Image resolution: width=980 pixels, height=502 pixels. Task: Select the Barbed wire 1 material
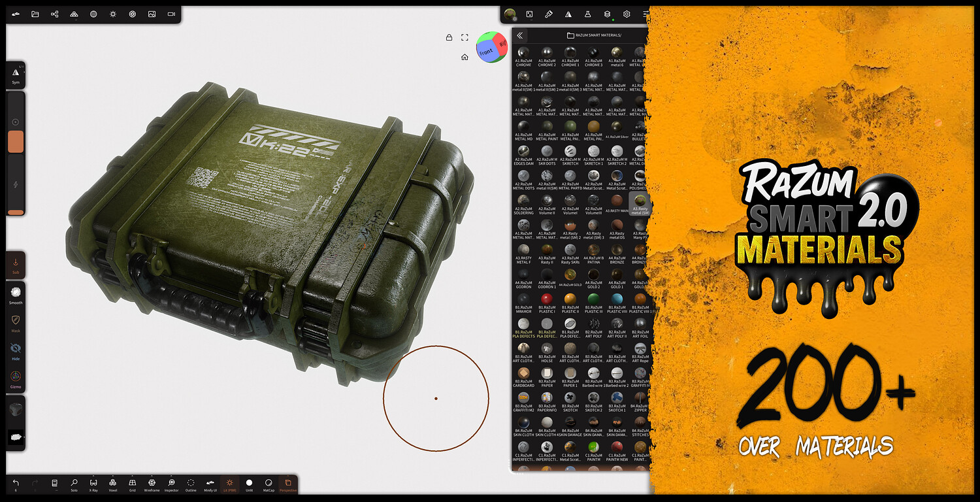tap(593, 377)
